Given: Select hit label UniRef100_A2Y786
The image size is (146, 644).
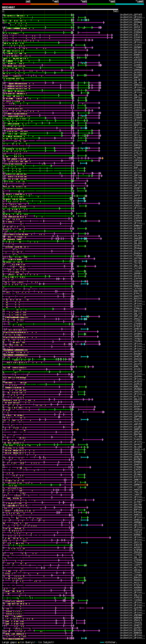Looking at the screenshot, I should pyautogui.click(x=131, y=170).
